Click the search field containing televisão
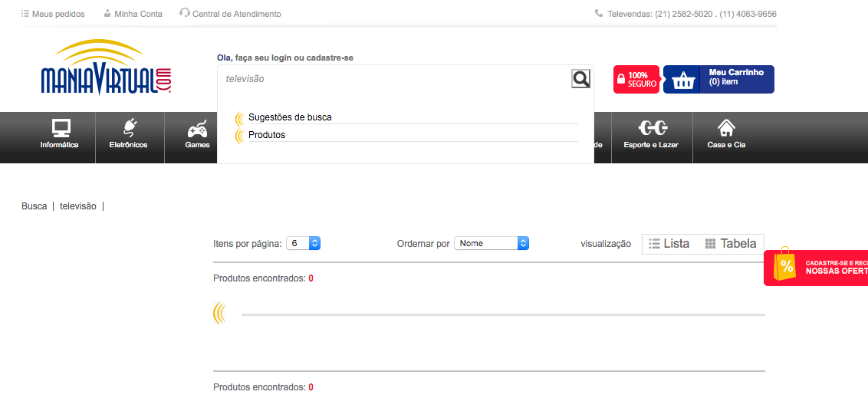The image size is (868, 398). (395, 78)
